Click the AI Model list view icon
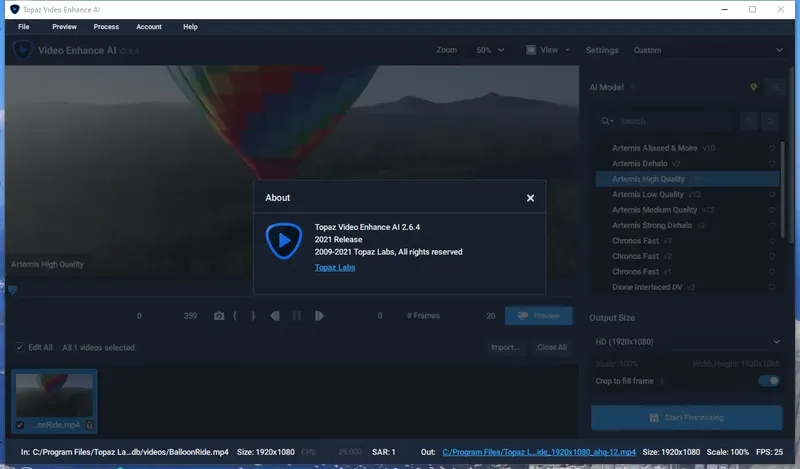Screen dimensions: 800x469 point(776,87)
